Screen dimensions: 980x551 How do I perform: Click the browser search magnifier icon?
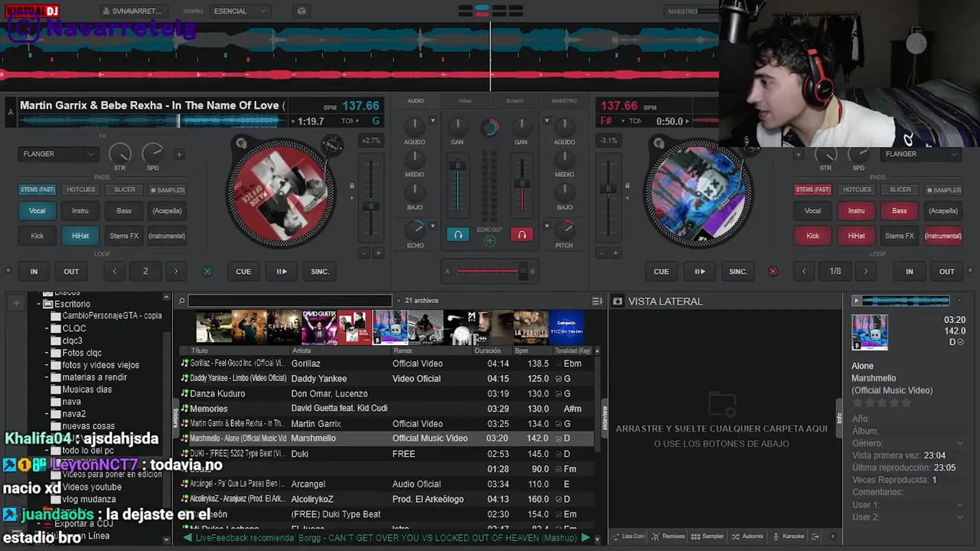point(181,301)
